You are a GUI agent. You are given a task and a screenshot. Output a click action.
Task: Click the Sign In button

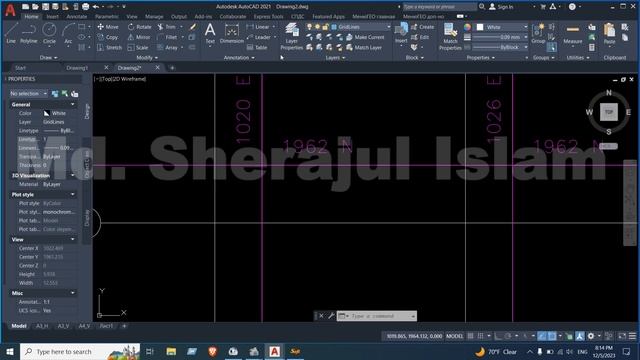point(502,7)
